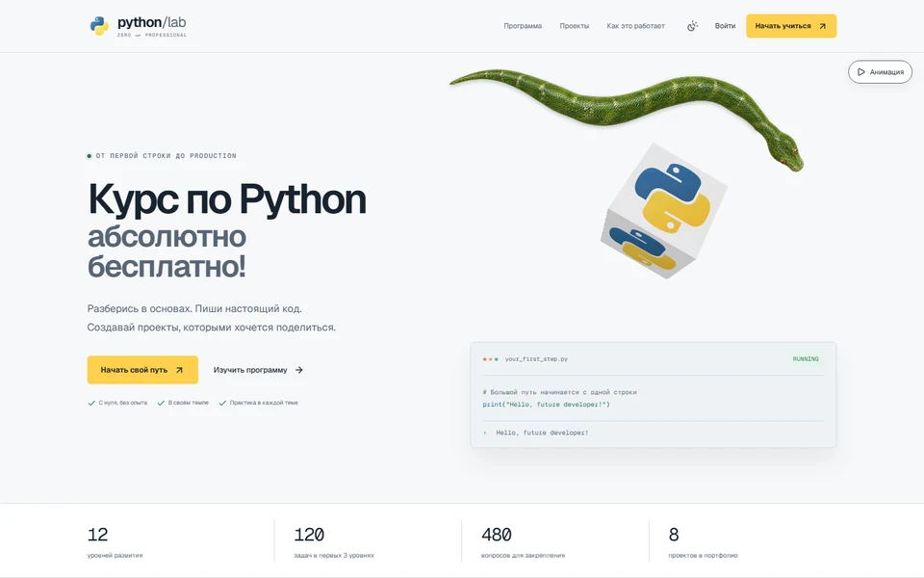Click the arrow icon in Начать учиться
The image size is (924, 578).
point(823,26)
